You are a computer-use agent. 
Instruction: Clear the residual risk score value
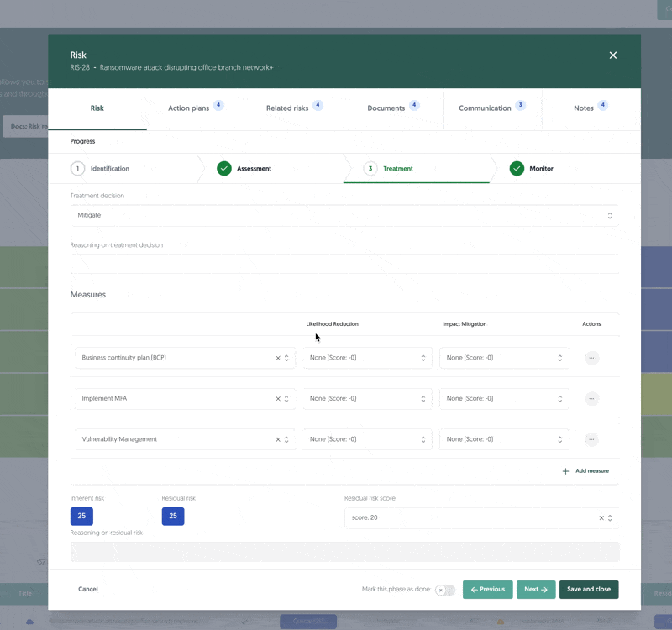pos(601,518)
